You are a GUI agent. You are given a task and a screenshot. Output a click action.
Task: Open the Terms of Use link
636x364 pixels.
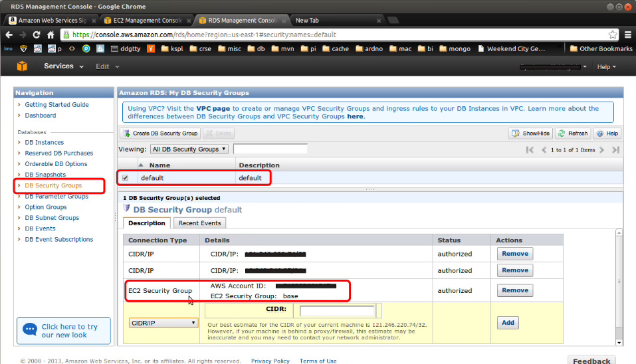(318, 361)
